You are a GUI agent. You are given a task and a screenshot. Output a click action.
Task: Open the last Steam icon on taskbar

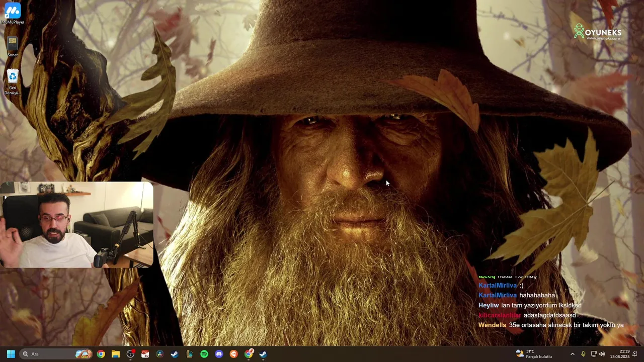pyautogui.click(x=263, y=354)
